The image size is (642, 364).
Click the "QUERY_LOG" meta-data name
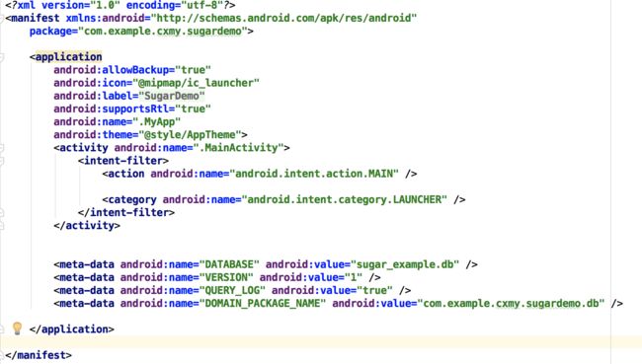point(232,290)
